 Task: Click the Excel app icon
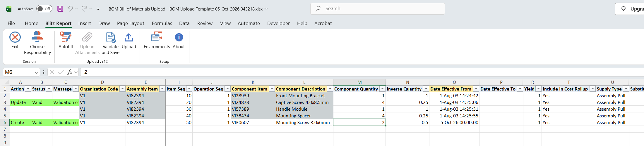click(8, 9)
